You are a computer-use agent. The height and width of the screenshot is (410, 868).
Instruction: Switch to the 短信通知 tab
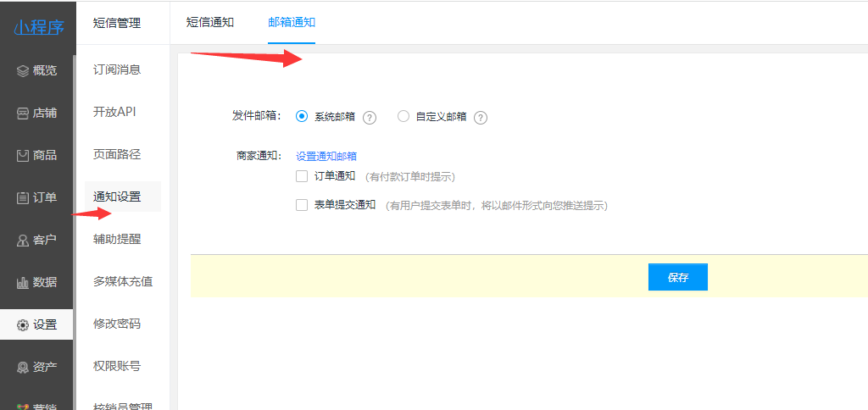click(x=210, y=22)
